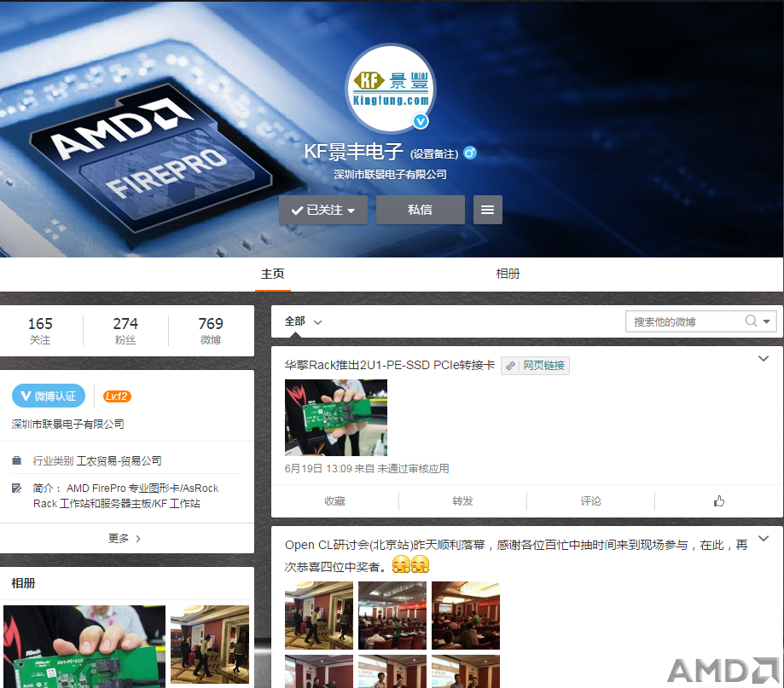View the 274 粉丝 followers list
This screenshot has width=784, height=688.
coord(125,331)
